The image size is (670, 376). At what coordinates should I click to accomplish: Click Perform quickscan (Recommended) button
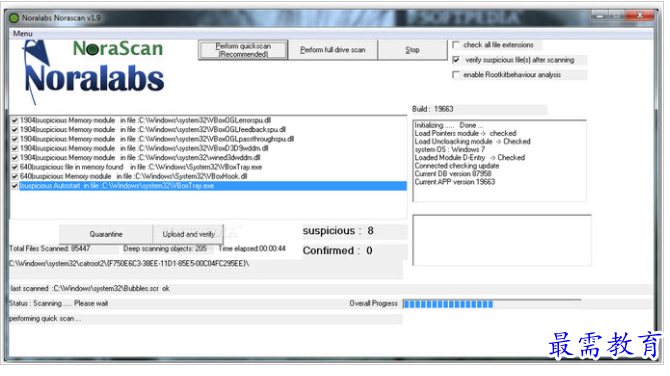(x=243, y=50)
